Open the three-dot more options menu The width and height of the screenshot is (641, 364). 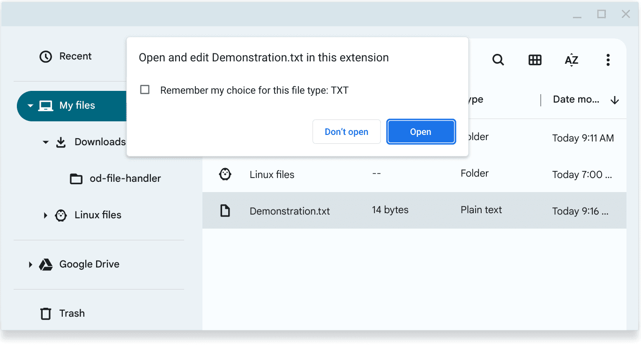point(608,60)
